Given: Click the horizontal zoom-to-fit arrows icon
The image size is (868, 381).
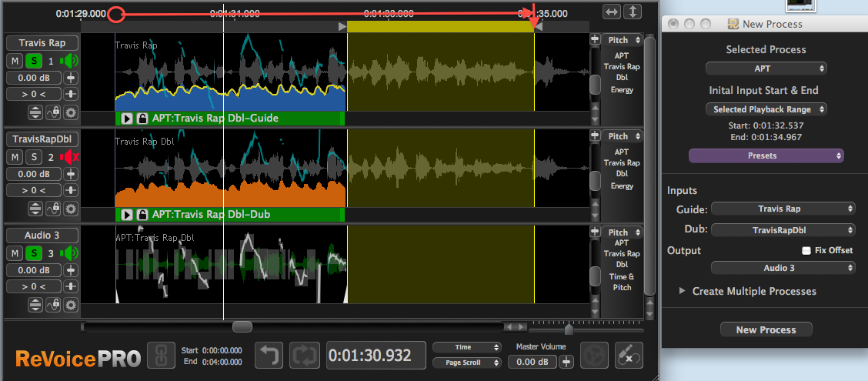Looking at the screenshot, I should 612,12.
